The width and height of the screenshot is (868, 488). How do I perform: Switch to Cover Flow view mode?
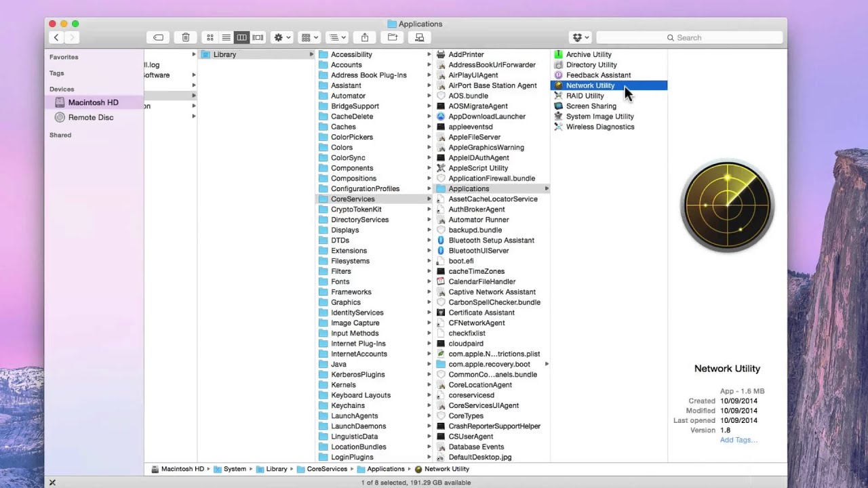coord(258,38)
